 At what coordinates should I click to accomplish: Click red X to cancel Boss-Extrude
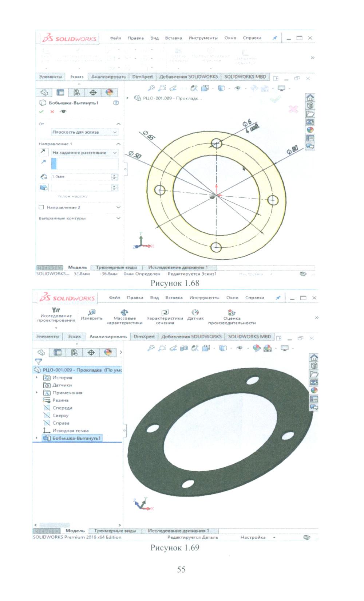coord(52,112)
